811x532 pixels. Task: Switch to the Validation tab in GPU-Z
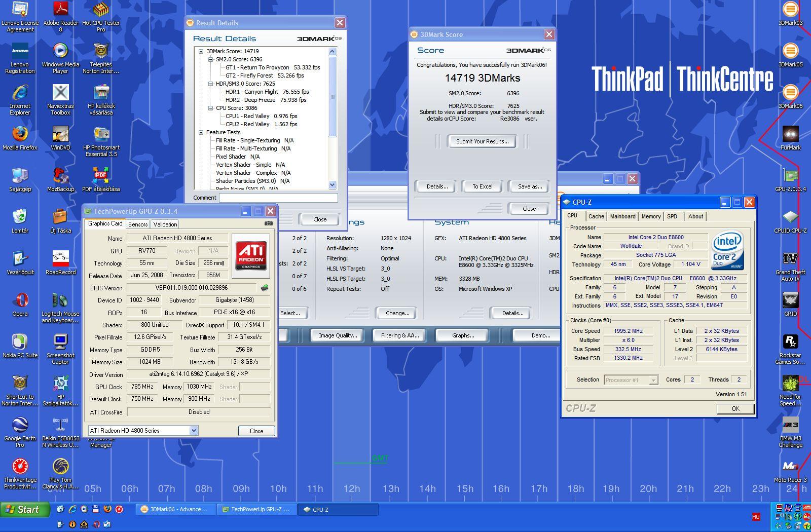165,224
